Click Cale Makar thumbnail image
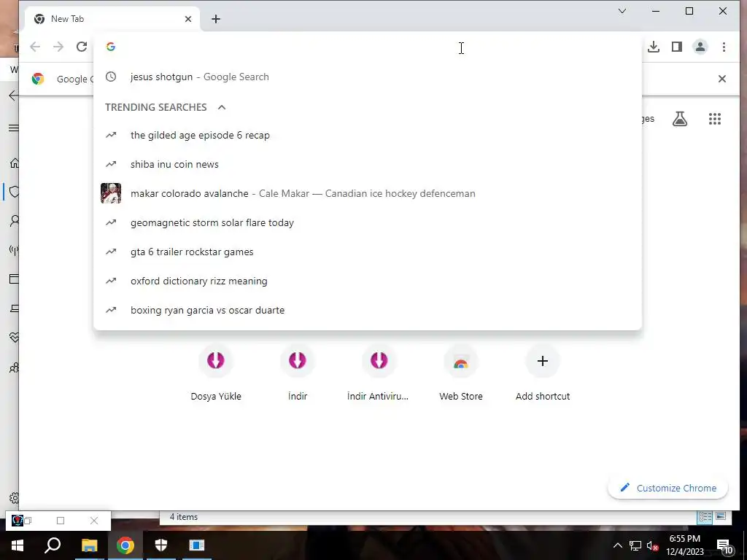This screenshot has width=747, height=560. click(111, 193)
